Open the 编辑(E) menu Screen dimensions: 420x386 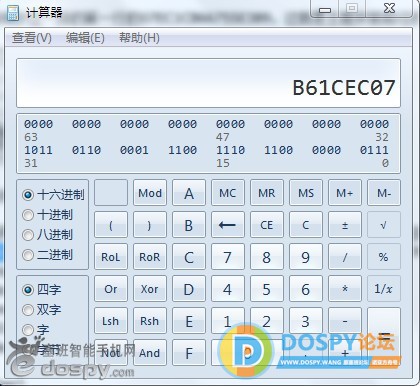click(x=85, y=38)
